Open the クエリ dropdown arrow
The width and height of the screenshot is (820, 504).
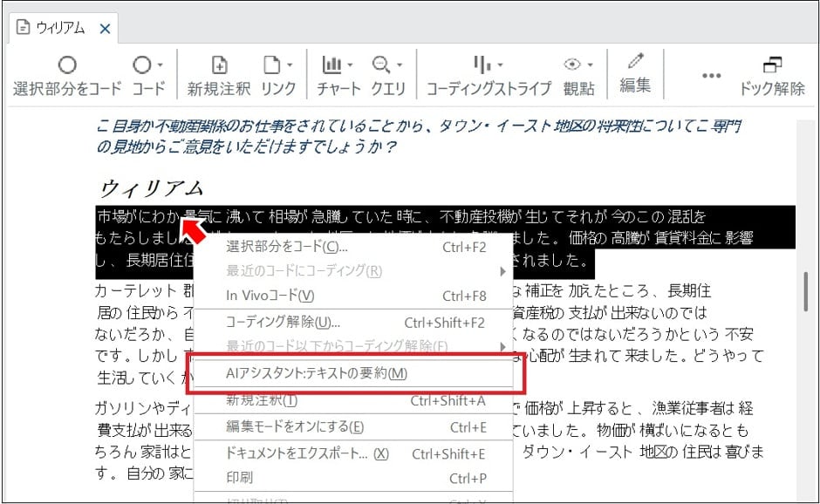[398, 67]
